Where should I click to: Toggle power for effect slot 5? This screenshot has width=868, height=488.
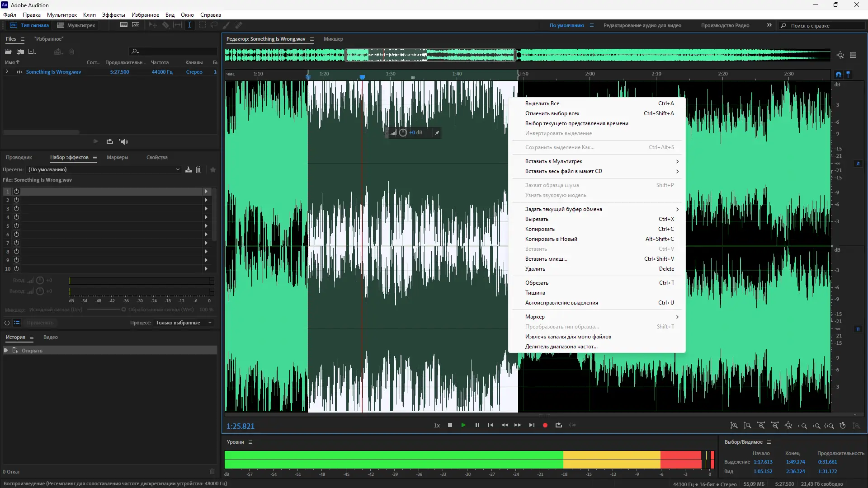tap(17, 226)
